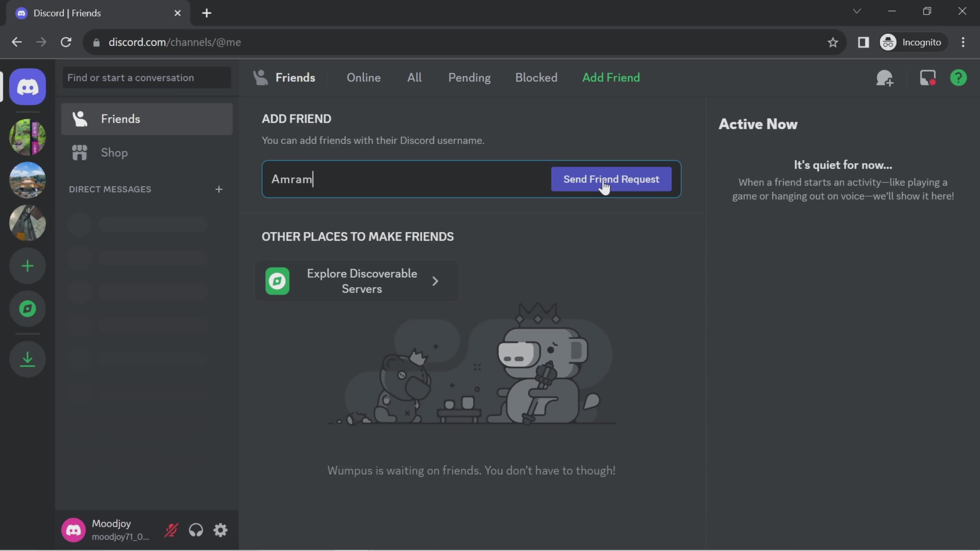Open a new browser tab

coord(206,13)
